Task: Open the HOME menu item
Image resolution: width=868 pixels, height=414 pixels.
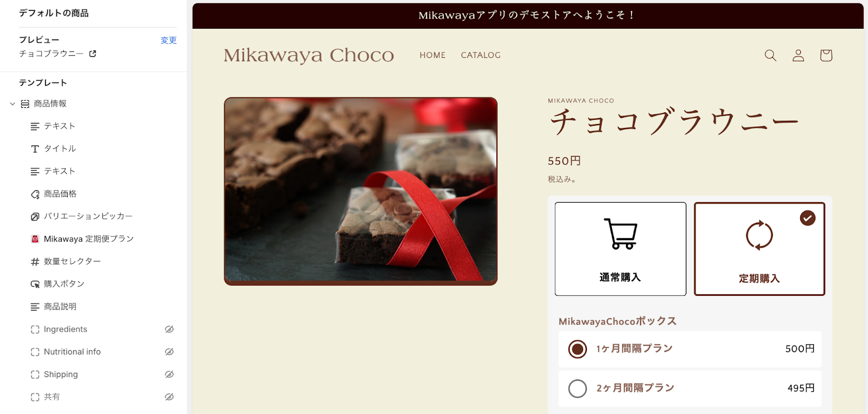Action: pos(432,55)
